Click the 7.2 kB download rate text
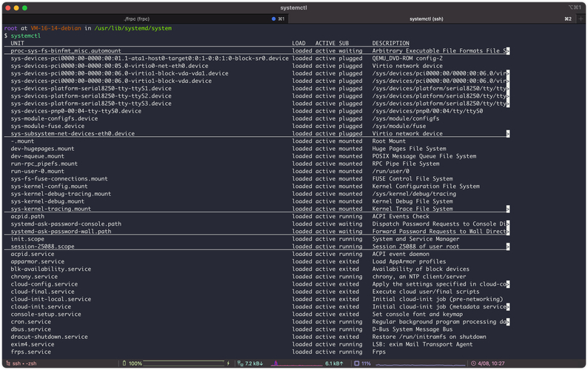This screenshot has height=370, width=588. click(x=254, y=363)
